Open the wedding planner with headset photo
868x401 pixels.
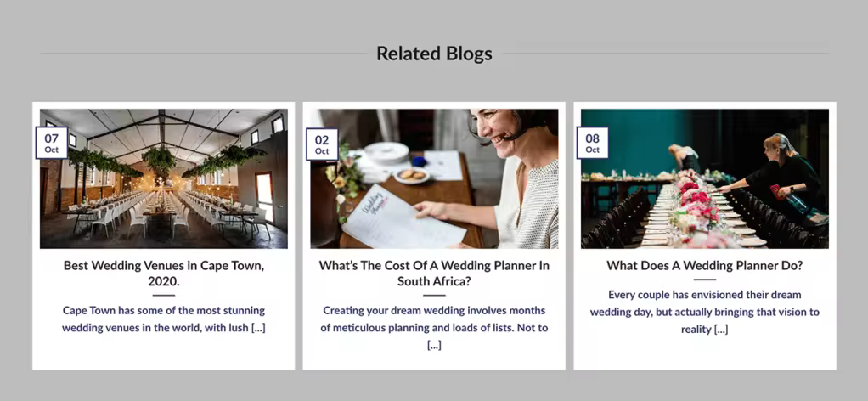pyautogui.click(x=434, y=178)
